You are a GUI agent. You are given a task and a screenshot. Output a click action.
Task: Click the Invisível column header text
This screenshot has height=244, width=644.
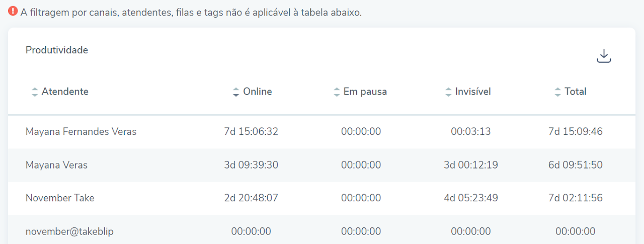point(473,92)
